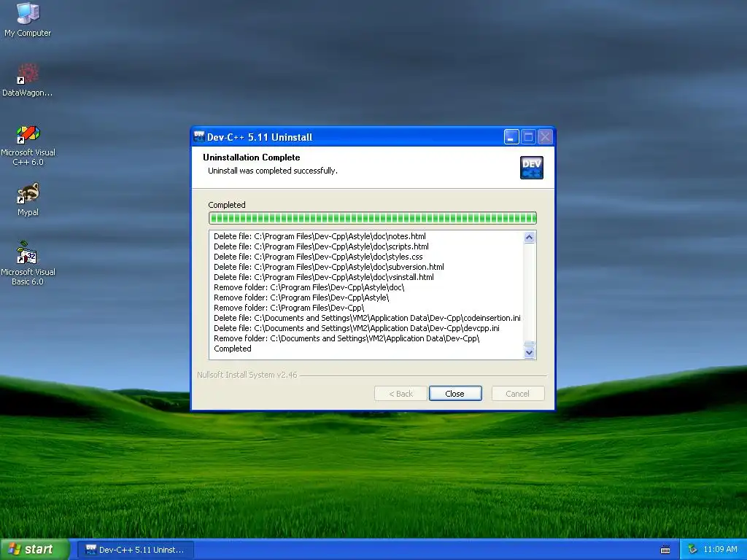Select Microsoft Visual C++ 6.0 shortcut
The height and width of the screenshot is (560, 747).
pyautogui.click(x=28, y=145)
